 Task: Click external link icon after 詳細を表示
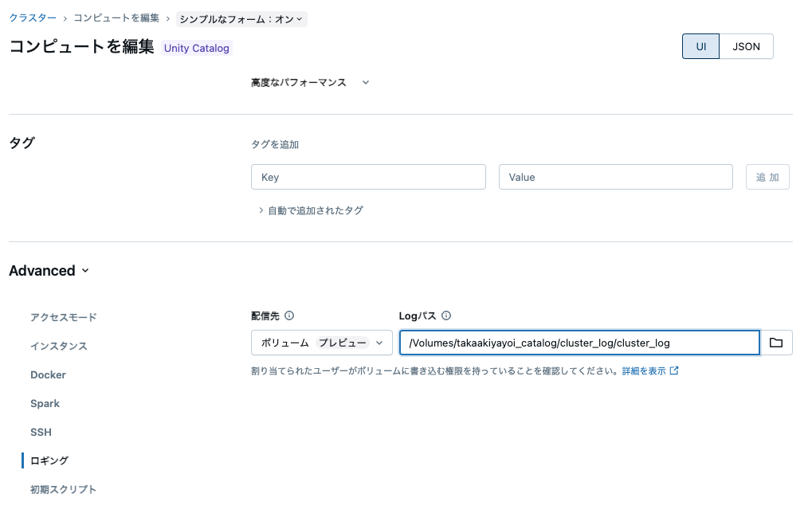(x=675, y=370)
